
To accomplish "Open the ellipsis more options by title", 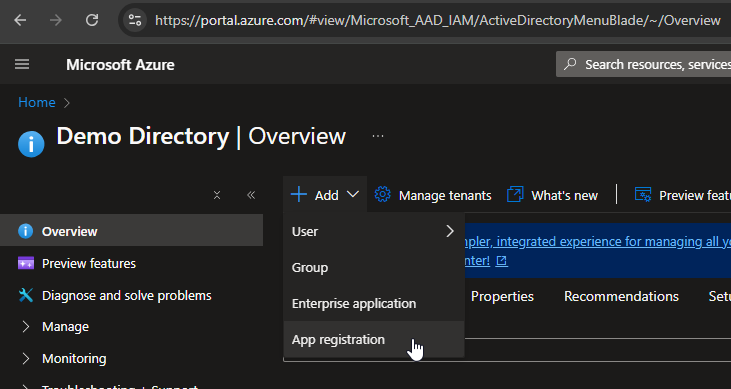I will [x=378, y=136].
